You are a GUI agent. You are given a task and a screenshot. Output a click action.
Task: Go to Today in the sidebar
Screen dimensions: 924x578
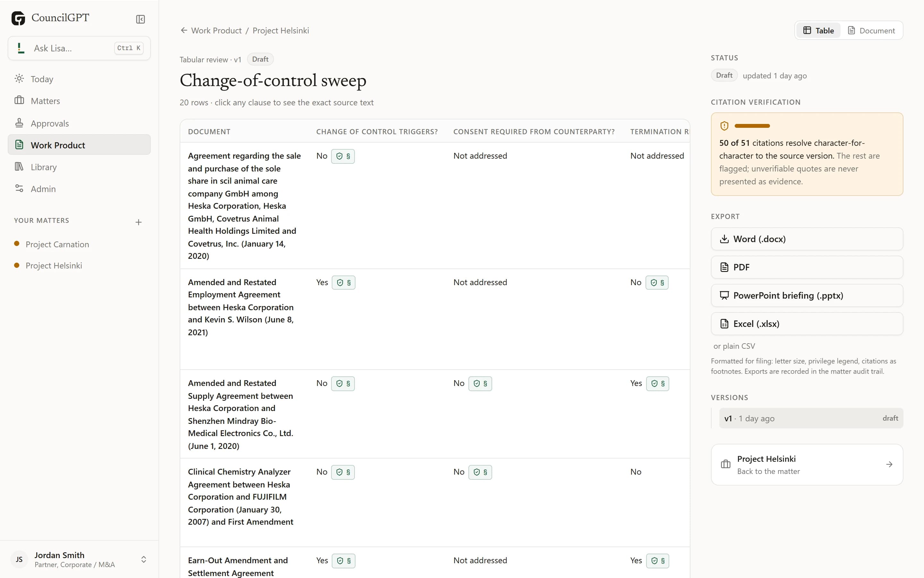click(79, 79)
